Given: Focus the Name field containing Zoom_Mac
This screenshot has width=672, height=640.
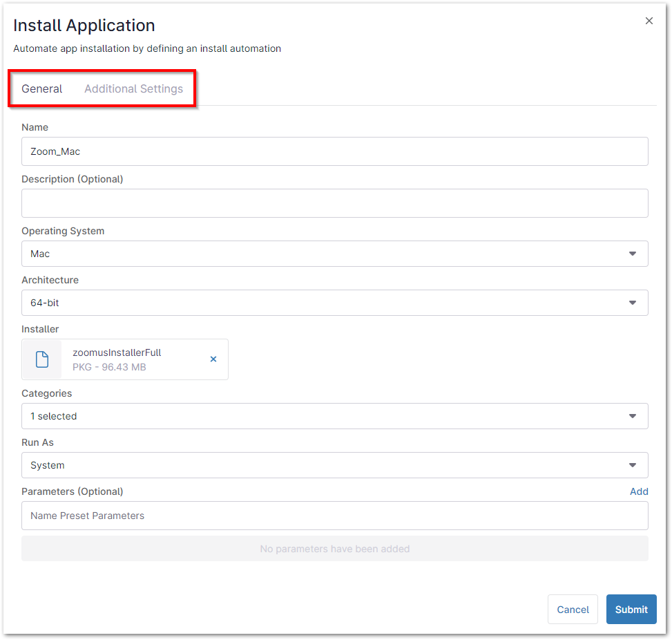Looking at the screenshot, I should [334, 151].
